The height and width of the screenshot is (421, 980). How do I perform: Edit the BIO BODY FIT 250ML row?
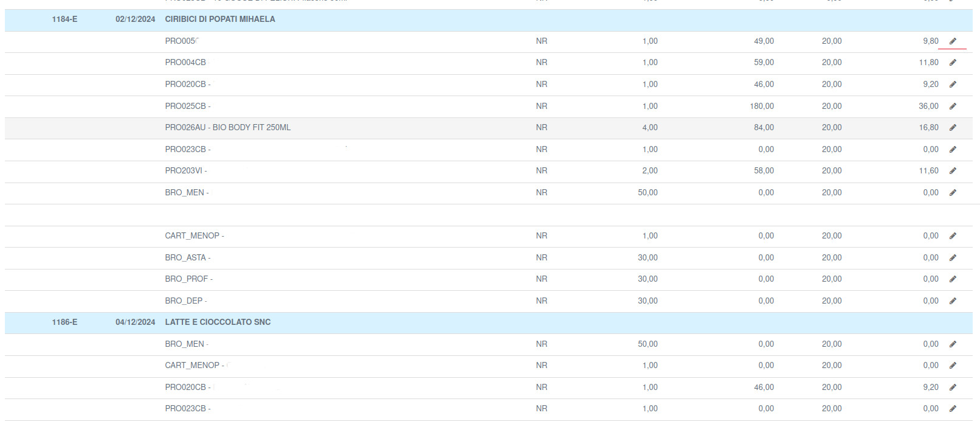(x=953, y=128)
